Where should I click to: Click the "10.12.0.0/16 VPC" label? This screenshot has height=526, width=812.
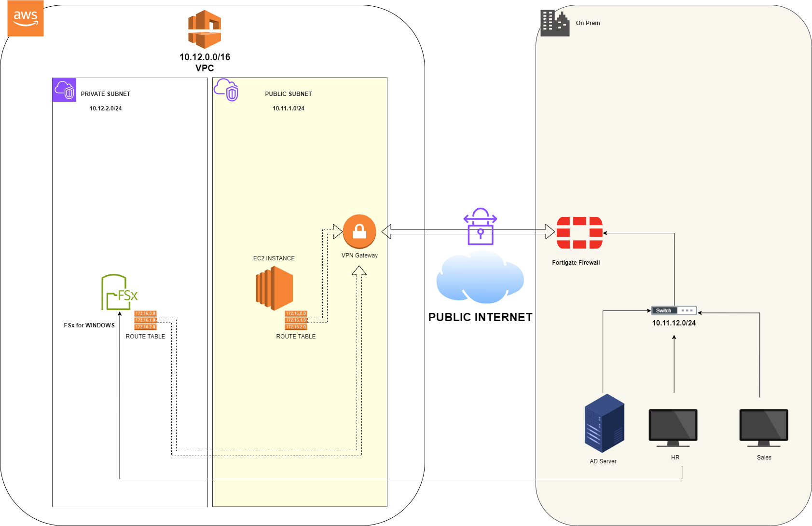[x=205, y=63]
